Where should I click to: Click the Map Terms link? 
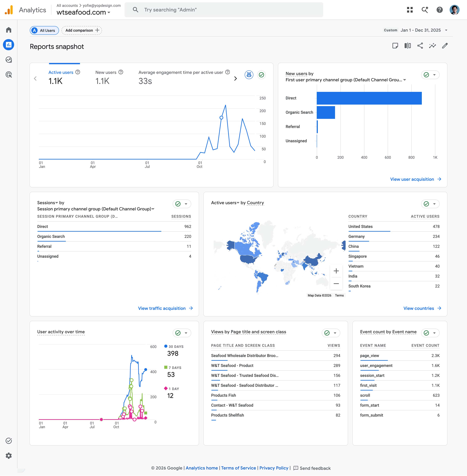[339, 295]
